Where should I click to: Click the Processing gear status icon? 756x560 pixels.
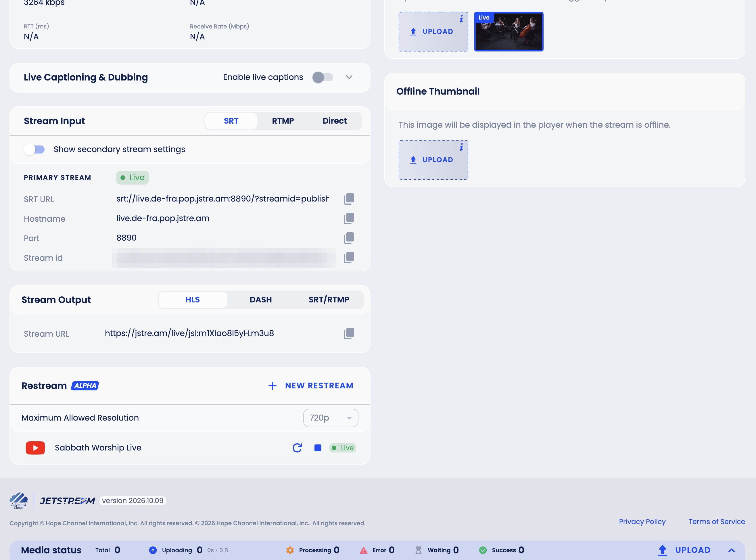click(x=290, y=550)
